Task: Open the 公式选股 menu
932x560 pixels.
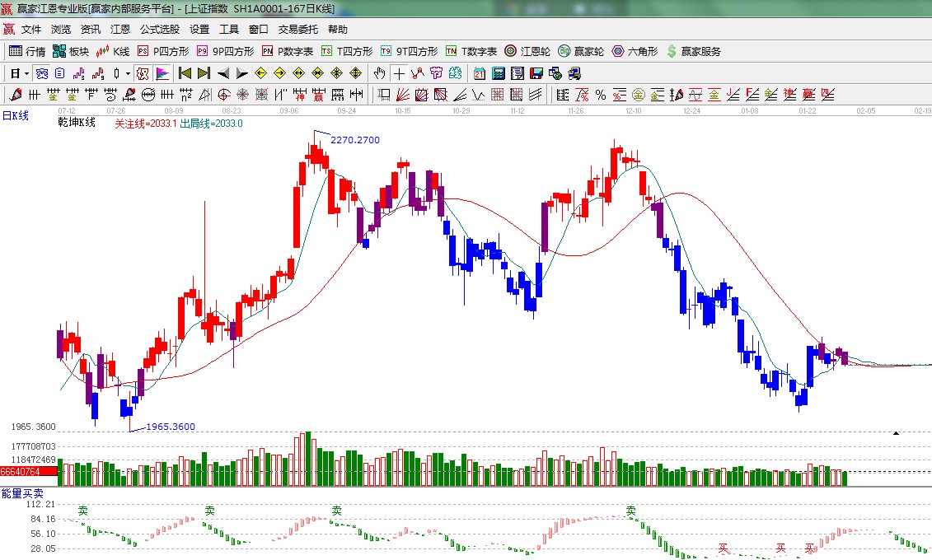Action: point(159,30)
